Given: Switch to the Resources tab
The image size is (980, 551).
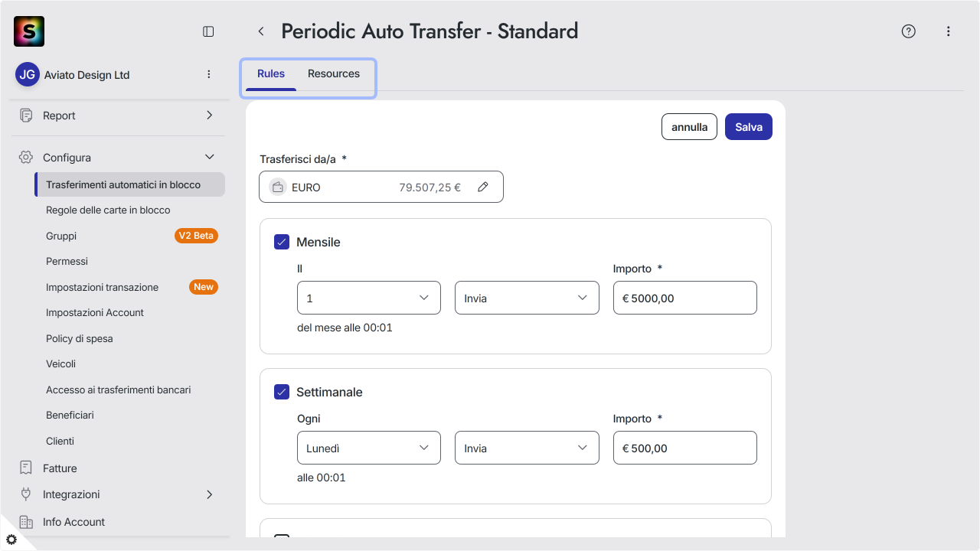Looking at the screenshot, I should coord(334,74).
